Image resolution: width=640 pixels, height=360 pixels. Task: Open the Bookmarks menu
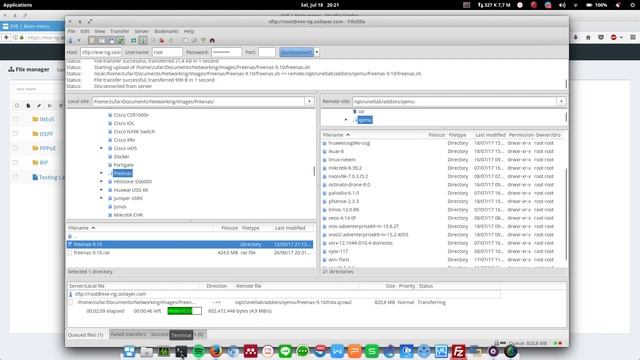pos(166,31)
